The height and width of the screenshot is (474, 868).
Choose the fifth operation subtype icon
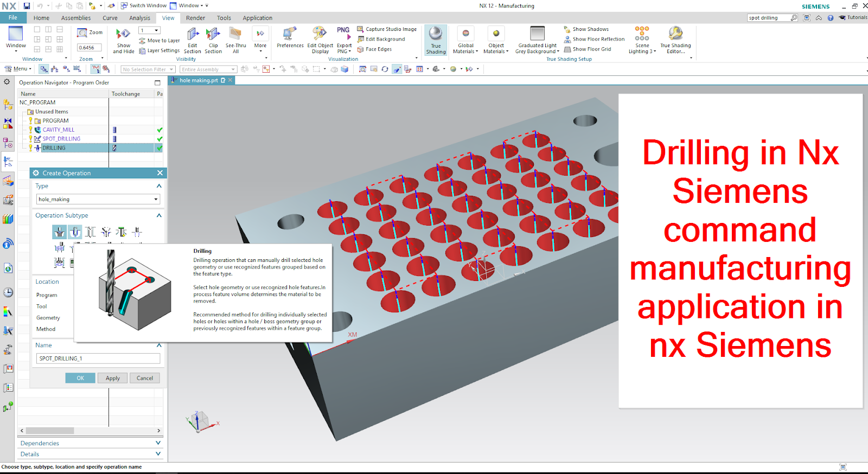coord(122,232)
